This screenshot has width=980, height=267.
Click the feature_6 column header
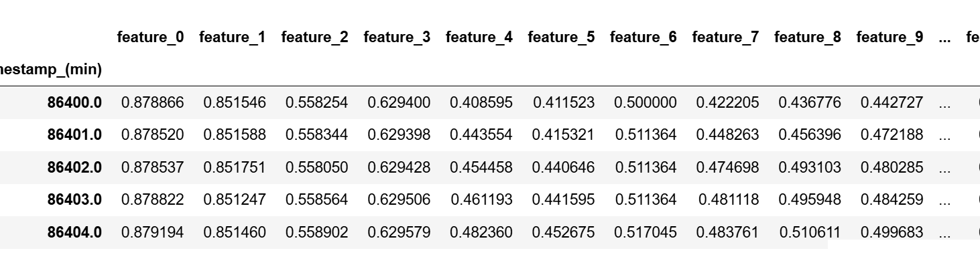click(644, 37)
